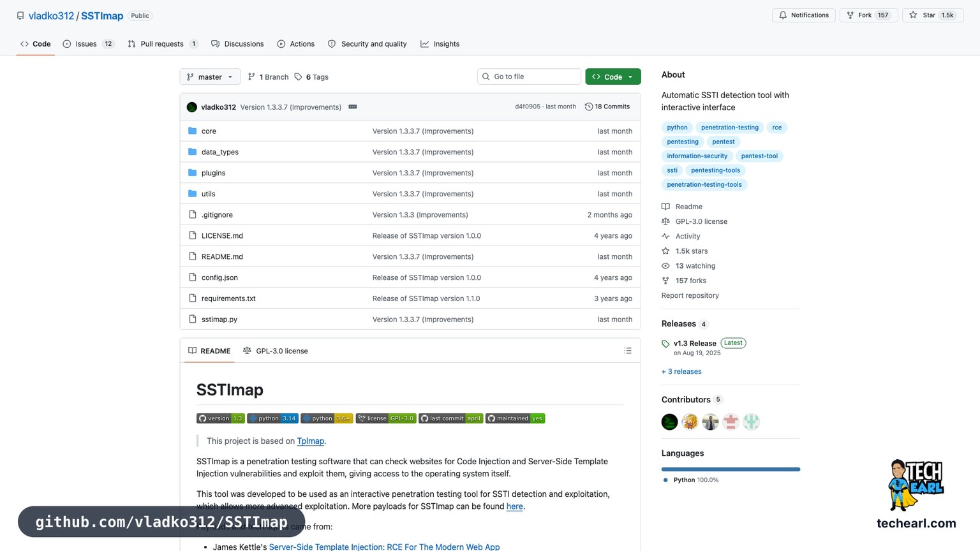Open the core folder
The width and height of the screenshot is (980, 551).
pyautogui.click(x=209, y=131)
